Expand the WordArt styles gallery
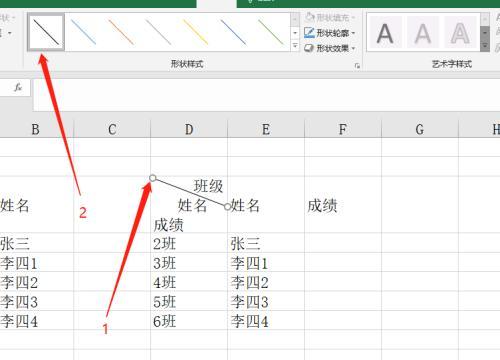This screenshot has height=360, width=500. point(485,45)
